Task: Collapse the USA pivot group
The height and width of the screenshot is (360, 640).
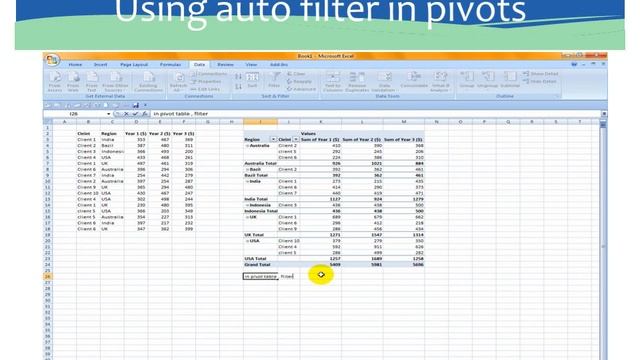Action: 247,241
